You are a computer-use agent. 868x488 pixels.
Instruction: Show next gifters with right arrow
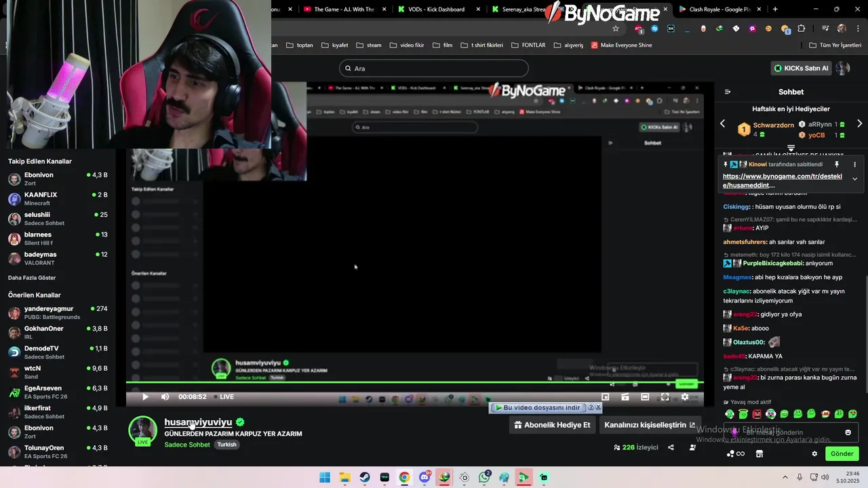(860, 123)
